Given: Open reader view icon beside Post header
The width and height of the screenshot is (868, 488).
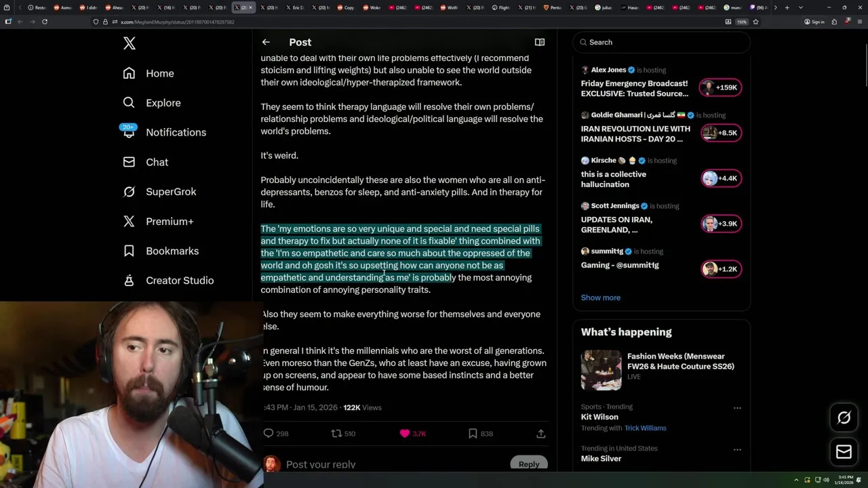Looking at the screenshot, I should pyautogui.click(x=540, y=42).
